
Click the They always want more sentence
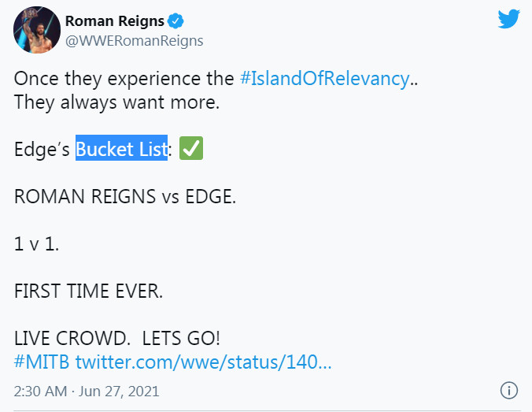[116, 102]
